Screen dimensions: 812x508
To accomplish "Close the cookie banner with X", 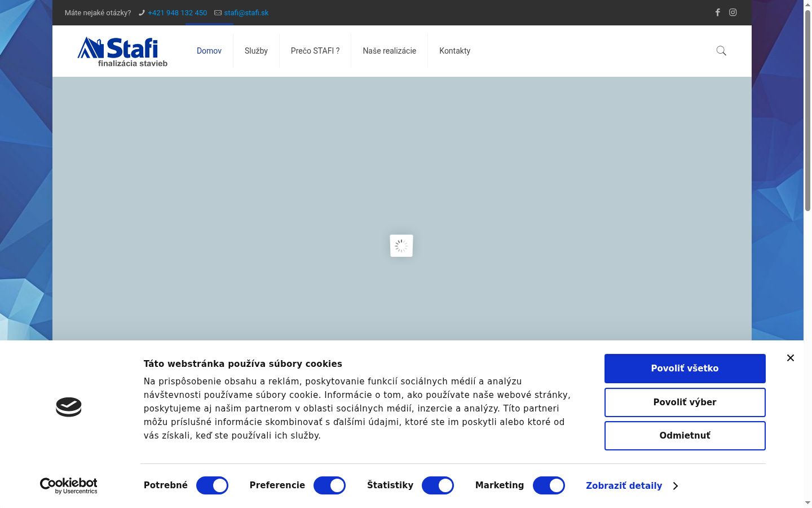I will [x=791, y=358].
